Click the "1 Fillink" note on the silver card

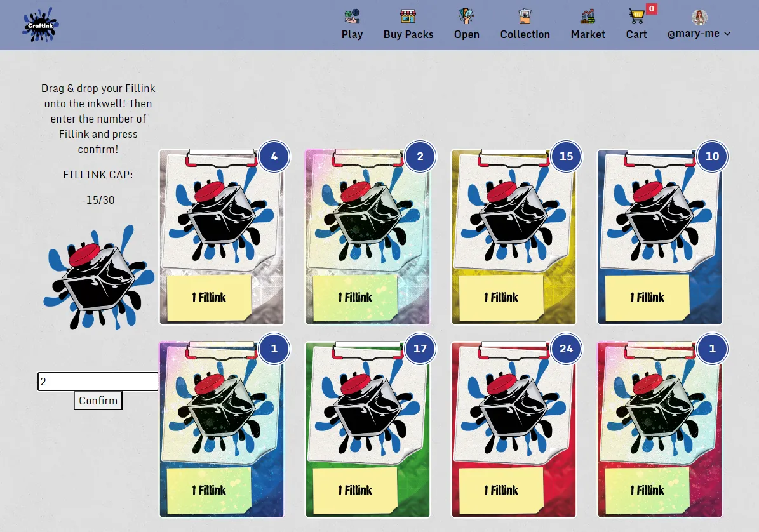(208, 298)
